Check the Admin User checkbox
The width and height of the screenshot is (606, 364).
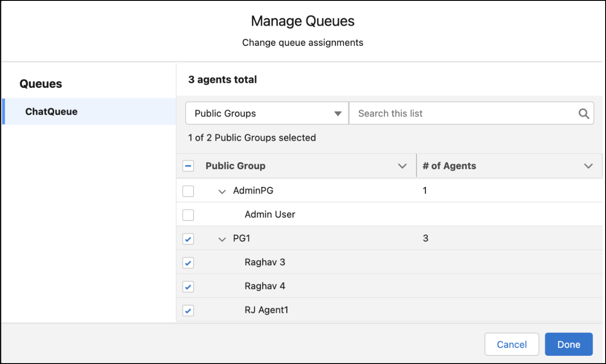188,215
